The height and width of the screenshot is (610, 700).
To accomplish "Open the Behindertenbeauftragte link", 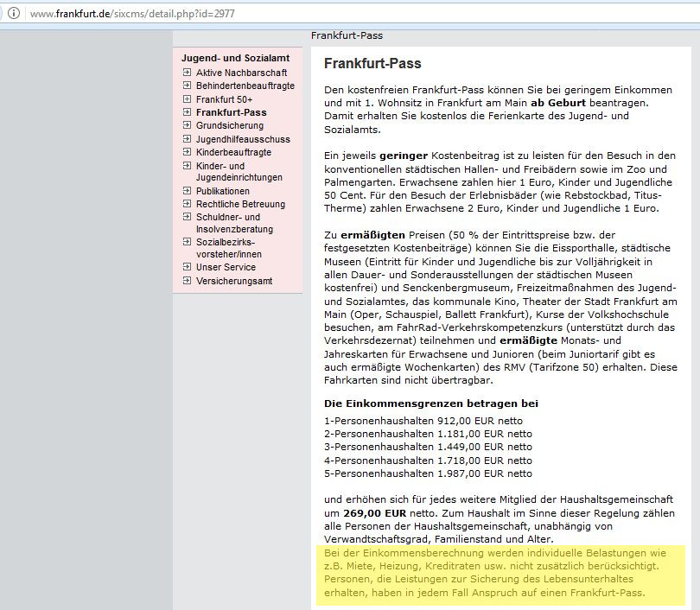I will click(x=245, y=86).
